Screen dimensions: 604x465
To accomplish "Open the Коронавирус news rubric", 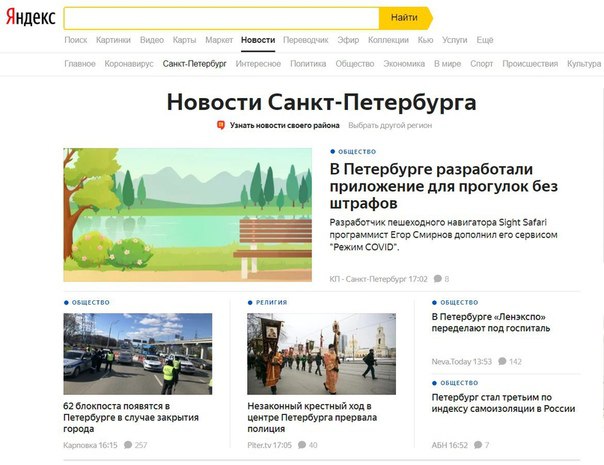I will [129, 64].
